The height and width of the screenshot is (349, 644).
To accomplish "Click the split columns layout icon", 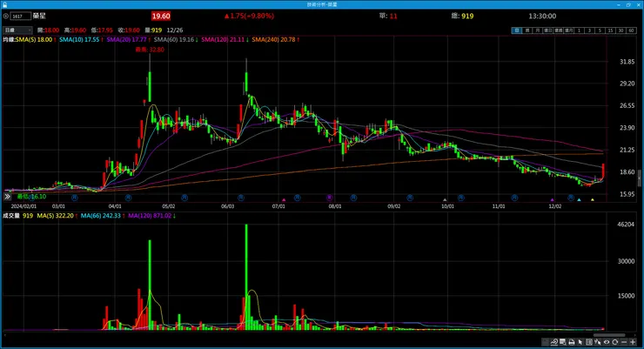I will (589, 342).
